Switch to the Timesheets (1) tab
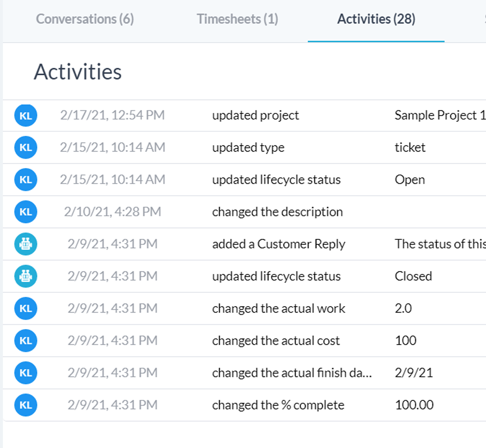The image size is (486, 448). (237, 19)
